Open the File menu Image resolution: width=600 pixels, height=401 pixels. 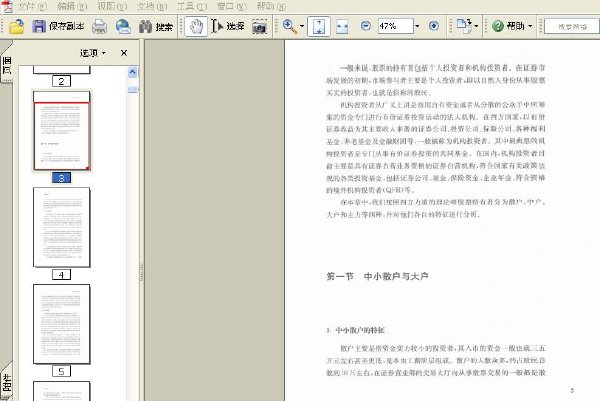click(x=32, y=6)
